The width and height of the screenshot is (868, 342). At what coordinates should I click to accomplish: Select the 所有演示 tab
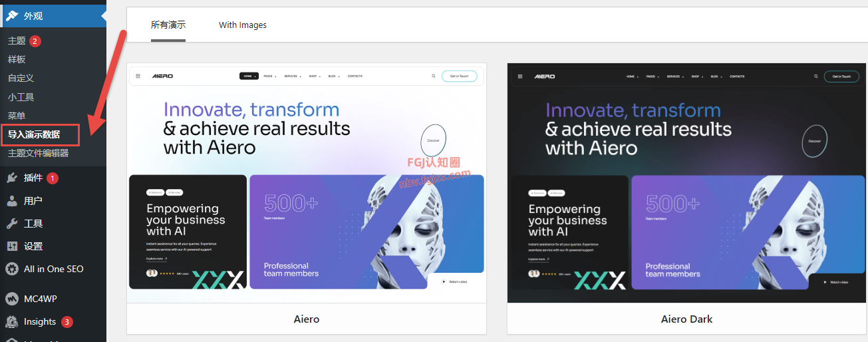tap(168, 25)
